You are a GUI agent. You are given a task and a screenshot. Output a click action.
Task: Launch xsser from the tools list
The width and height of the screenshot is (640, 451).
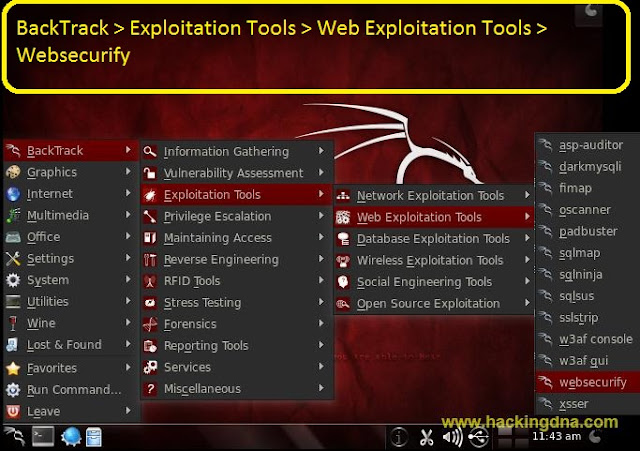[x=588, y=404]
